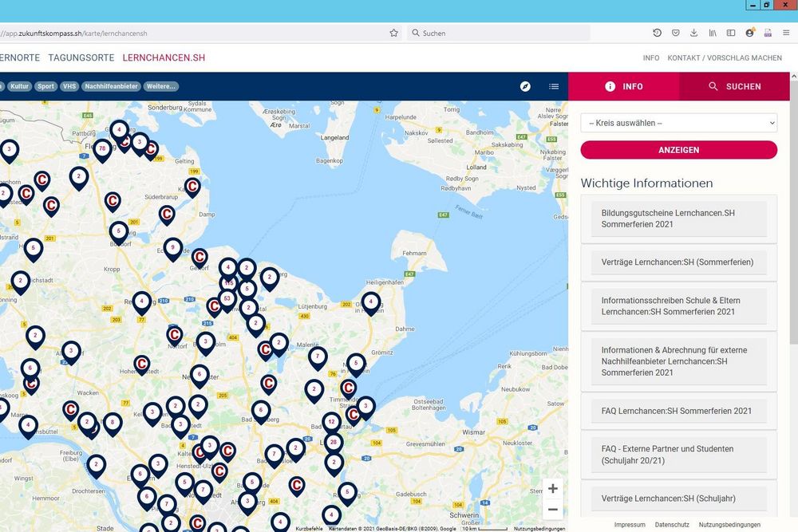Open the downloads arrow icon
Image resolution: width=798 pixels, height=532 pixels.
693,33
